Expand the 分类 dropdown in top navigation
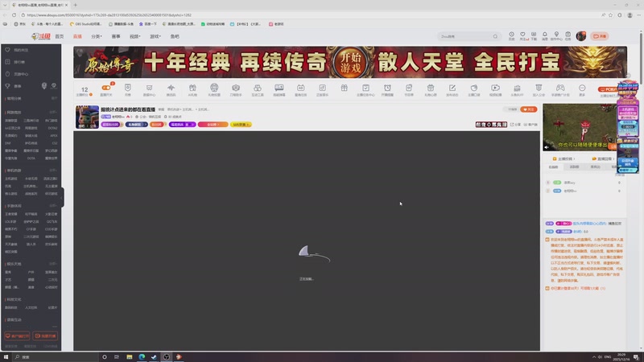This screenshot has width=644, height=362. [97, 36]
